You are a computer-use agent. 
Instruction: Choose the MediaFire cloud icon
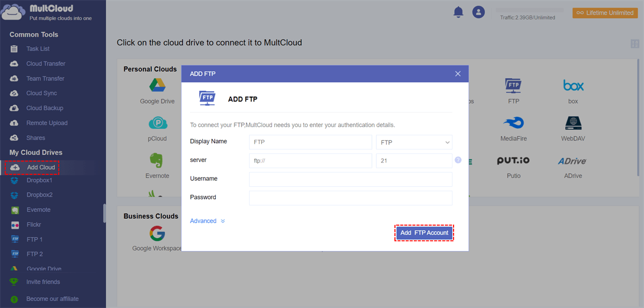(514, 123)
